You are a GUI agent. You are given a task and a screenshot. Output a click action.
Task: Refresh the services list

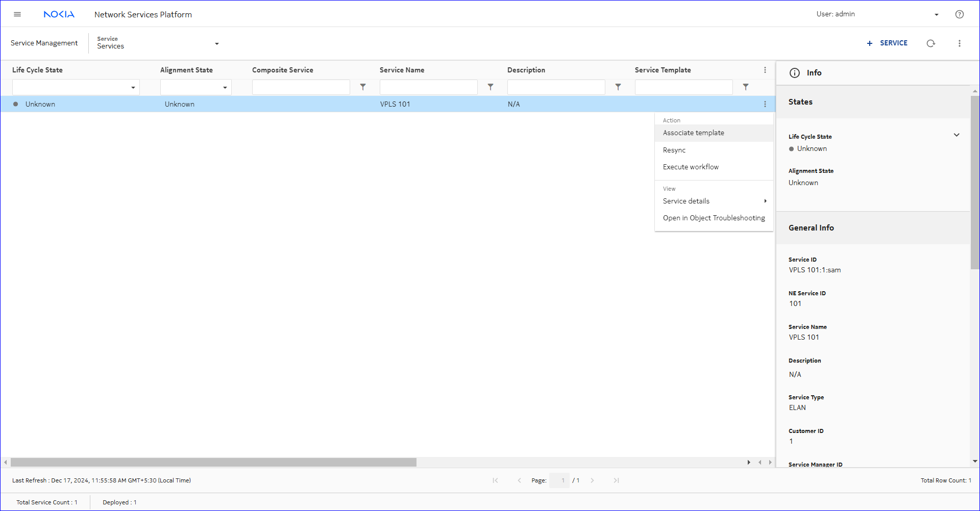[x=931, y=43]
